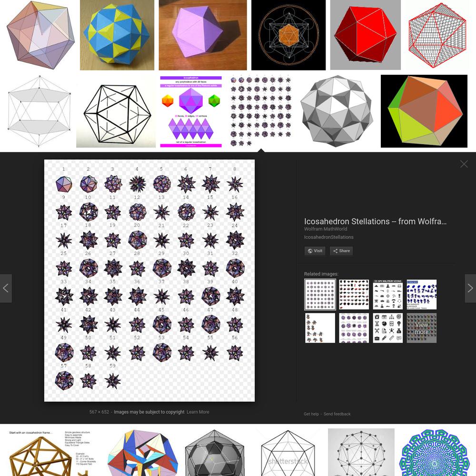Open the View more related images tile
The width and height of the screenshot is (476, 476).
coord(422,328)
